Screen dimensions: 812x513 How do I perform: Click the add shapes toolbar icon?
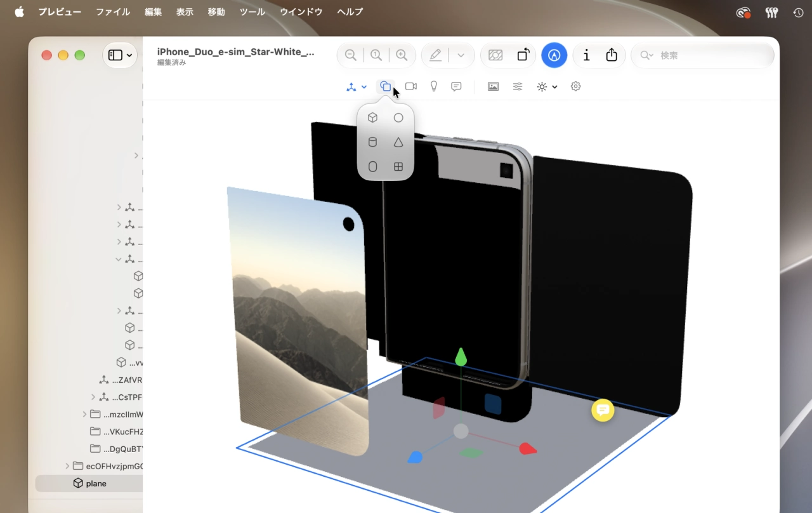pos(385,86)
